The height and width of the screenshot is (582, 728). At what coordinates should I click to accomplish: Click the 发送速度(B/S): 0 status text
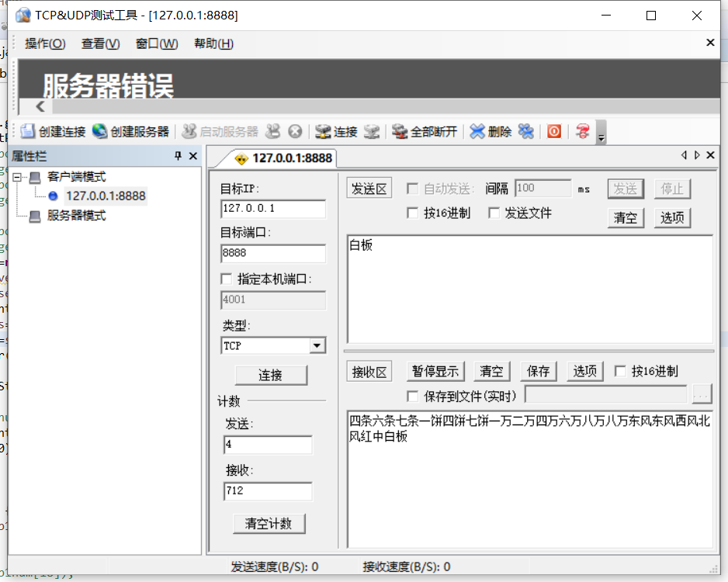(x=275, y=566)
